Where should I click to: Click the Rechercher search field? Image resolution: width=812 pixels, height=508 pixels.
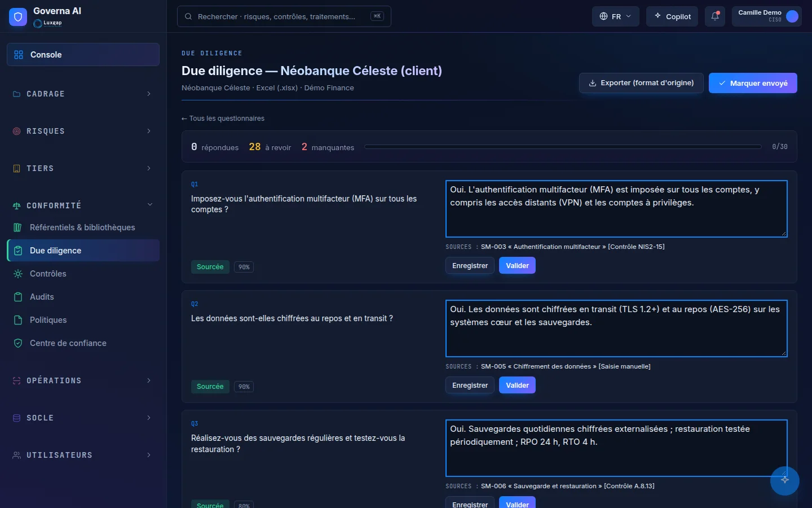pos(284,16)
